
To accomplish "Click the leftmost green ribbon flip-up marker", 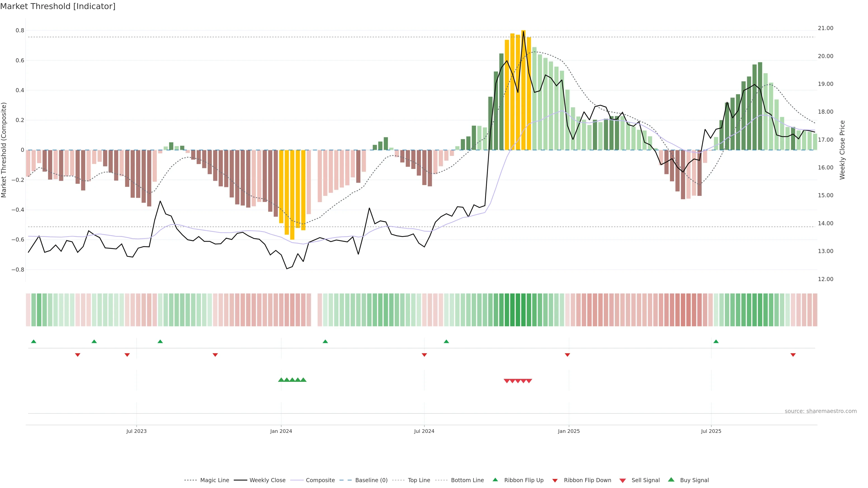I will [33, 342].
